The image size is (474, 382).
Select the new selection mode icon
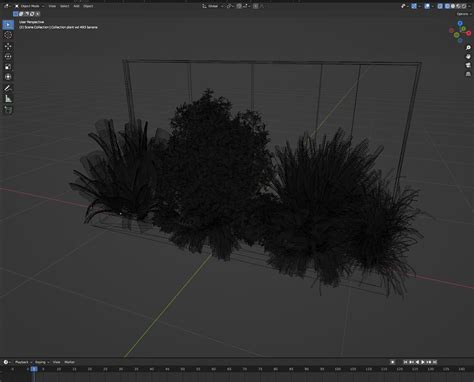15,14
